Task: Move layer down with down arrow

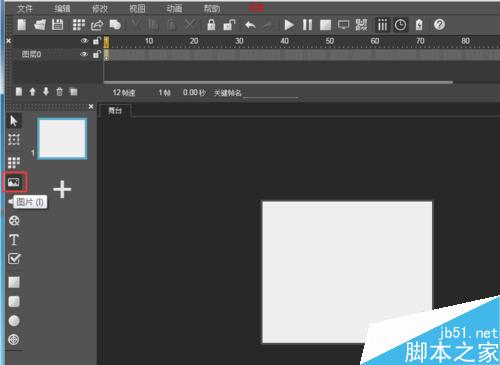Action: point(46,92)
